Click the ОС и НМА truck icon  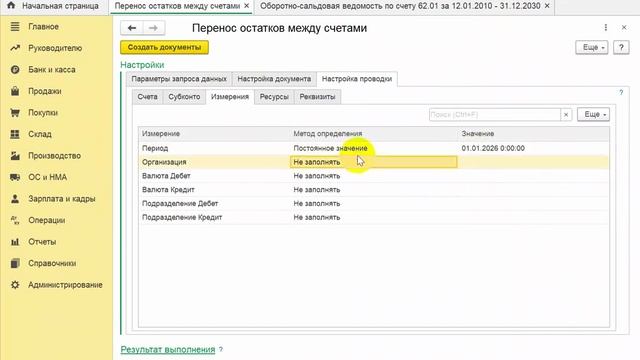pos(15,177)
